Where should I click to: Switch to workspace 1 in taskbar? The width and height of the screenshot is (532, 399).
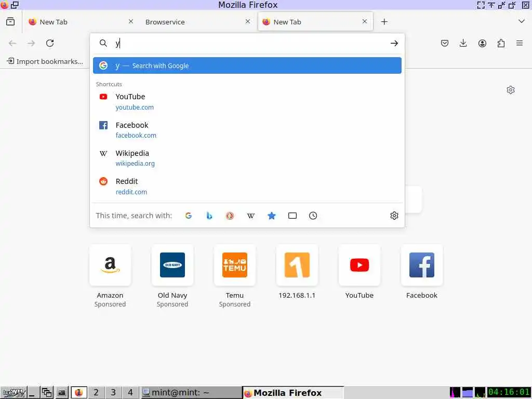click(79, 393)
